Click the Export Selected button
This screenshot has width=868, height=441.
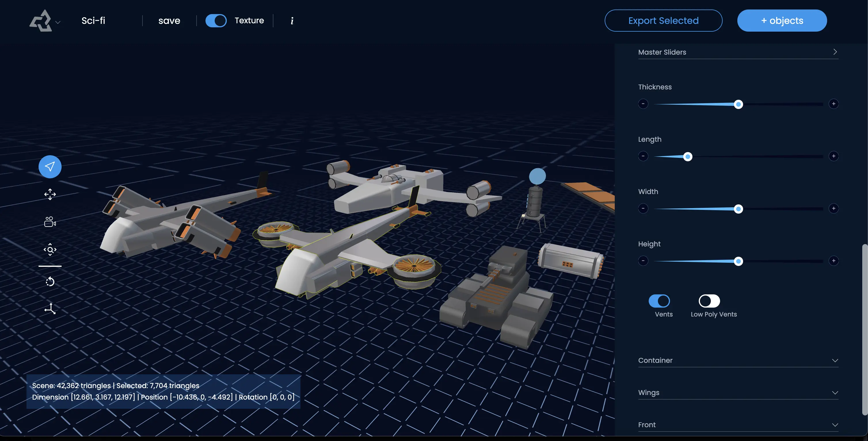pyautogui.click(x=663, y=20)
